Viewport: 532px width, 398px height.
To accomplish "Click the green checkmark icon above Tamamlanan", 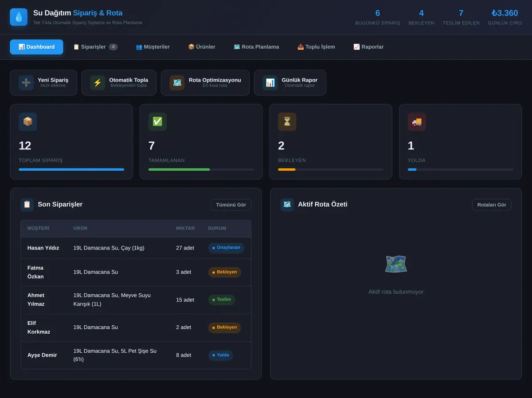I will click(157, 121).
